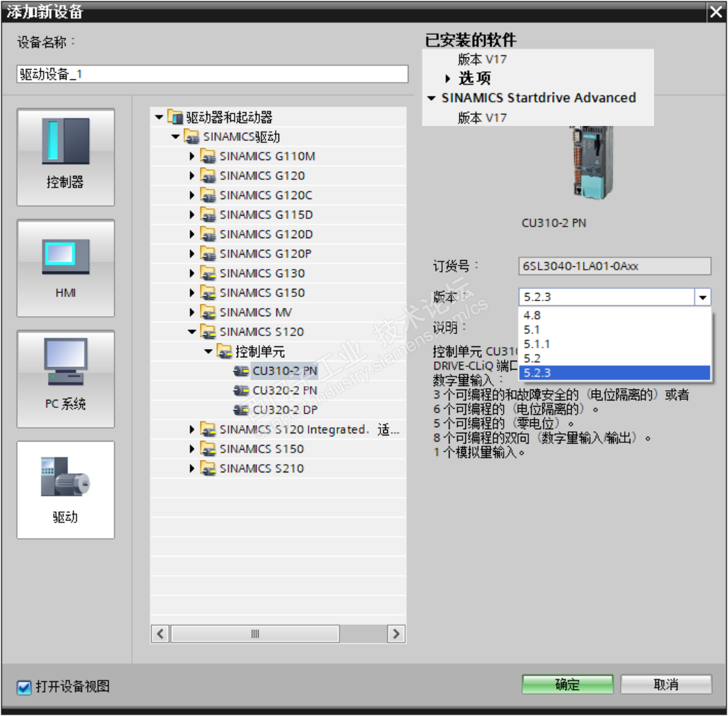The image size is (728, 716).
Task: Open the 版本 version dropdown arrow
Action: 703,297
